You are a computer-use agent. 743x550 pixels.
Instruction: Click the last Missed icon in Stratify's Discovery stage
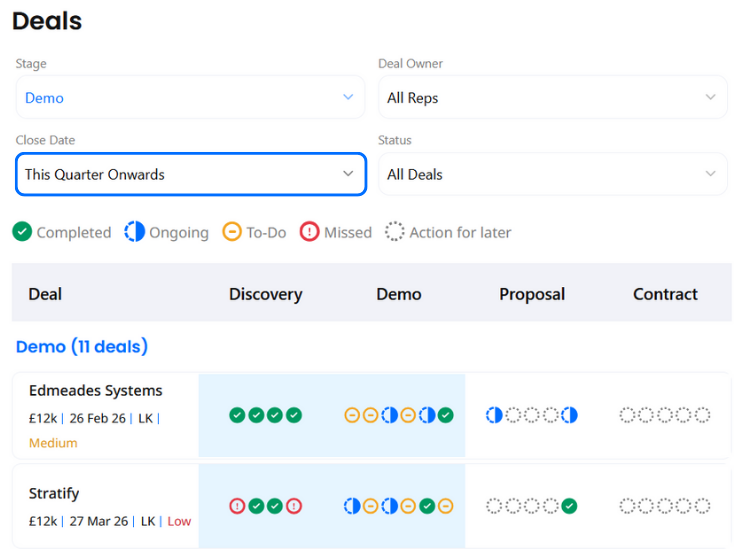coord(294,506)
